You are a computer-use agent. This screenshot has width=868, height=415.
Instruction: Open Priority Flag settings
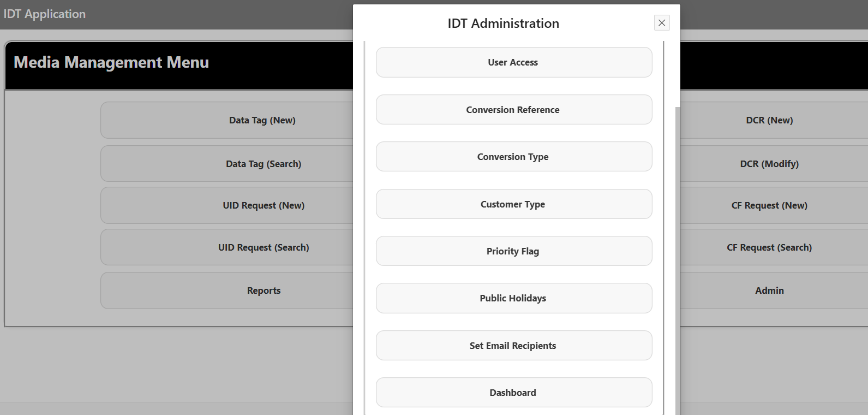[513, 251]
